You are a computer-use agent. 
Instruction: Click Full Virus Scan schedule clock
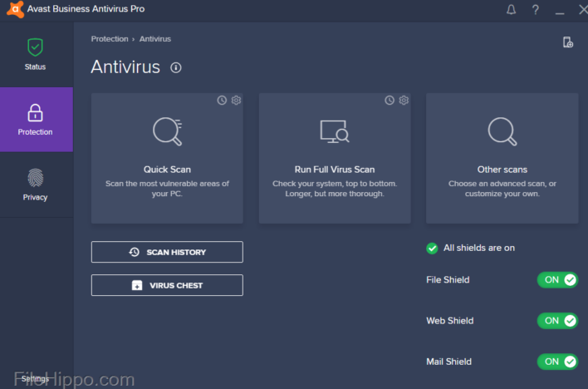tap(390, 101)
